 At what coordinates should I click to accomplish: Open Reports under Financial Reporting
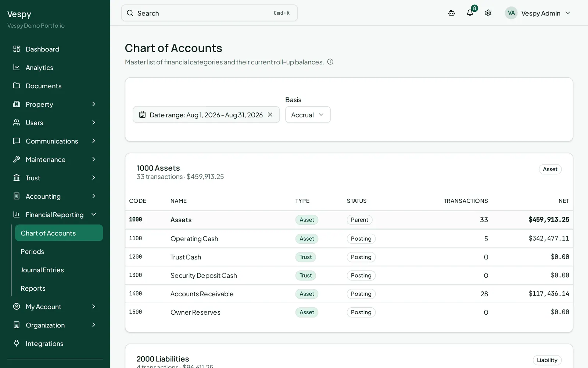coord(33,288)
